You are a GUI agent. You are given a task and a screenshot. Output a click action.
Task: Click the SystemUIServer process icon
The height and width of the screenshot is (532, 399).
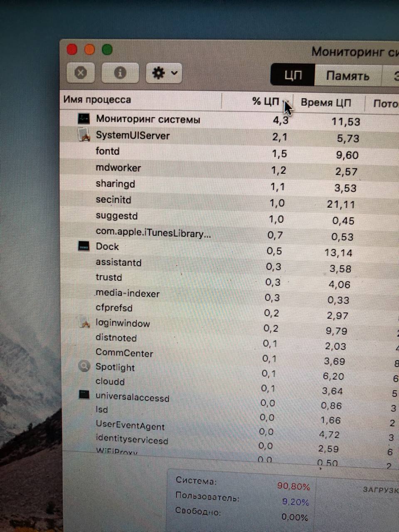[84, 135]
